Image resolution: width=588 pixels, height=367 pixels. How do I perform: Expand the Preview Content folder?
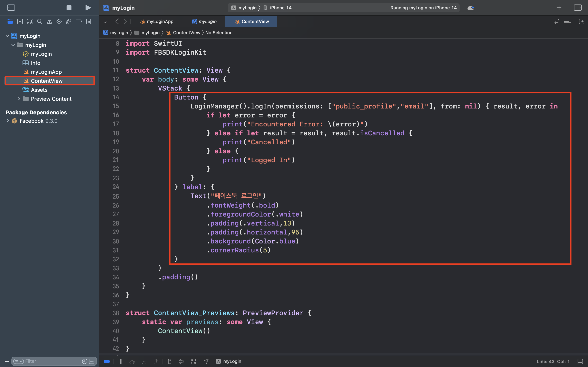pos(19,99)
